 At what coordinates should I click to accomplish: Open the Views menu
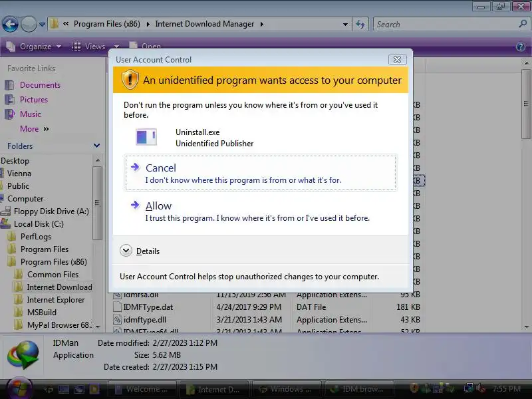tap(89, 47)
